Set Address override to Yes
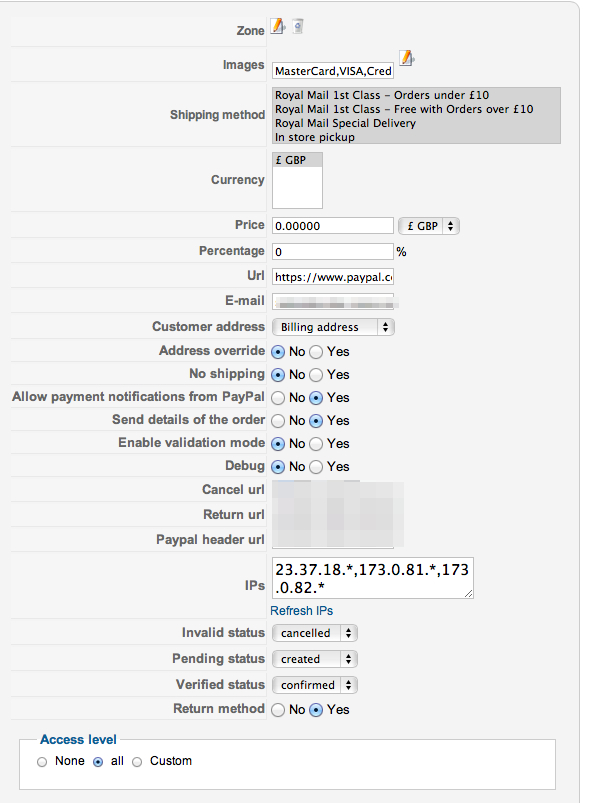The height and width of the screenshot is (803, 589). click(317, 352)
